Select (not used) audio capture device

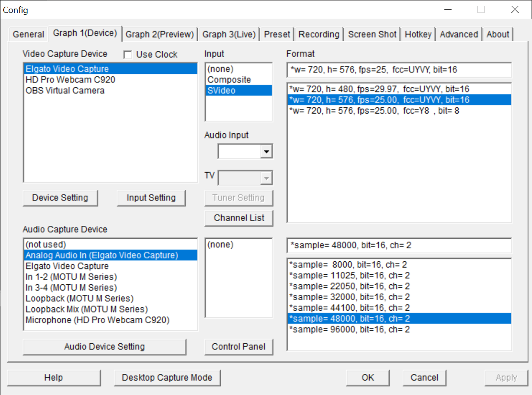pos(111,244)
